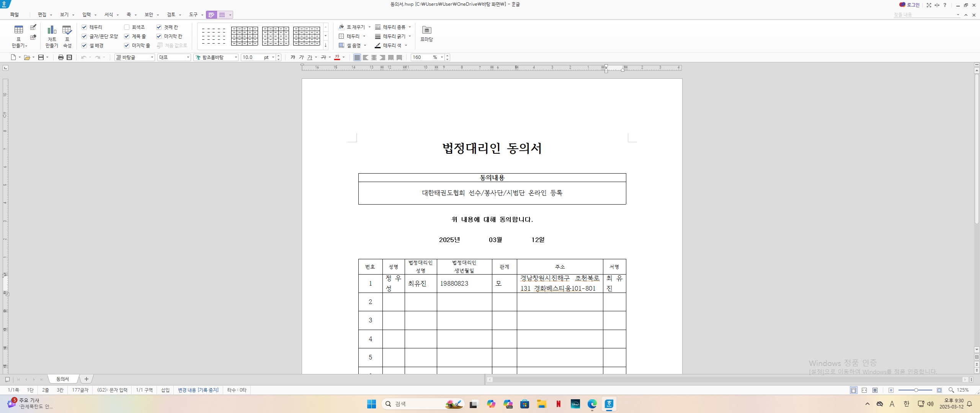Select right alignment icon

click(x=382, y=57)
